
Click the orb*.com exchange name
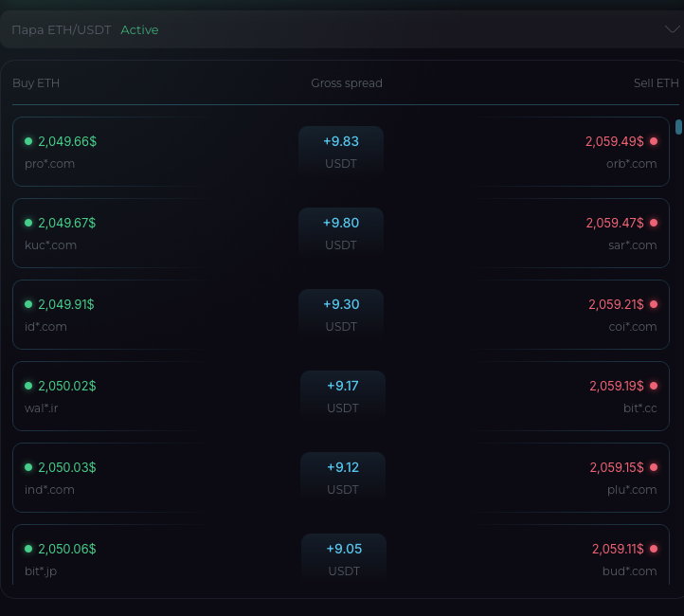point(631,164)
